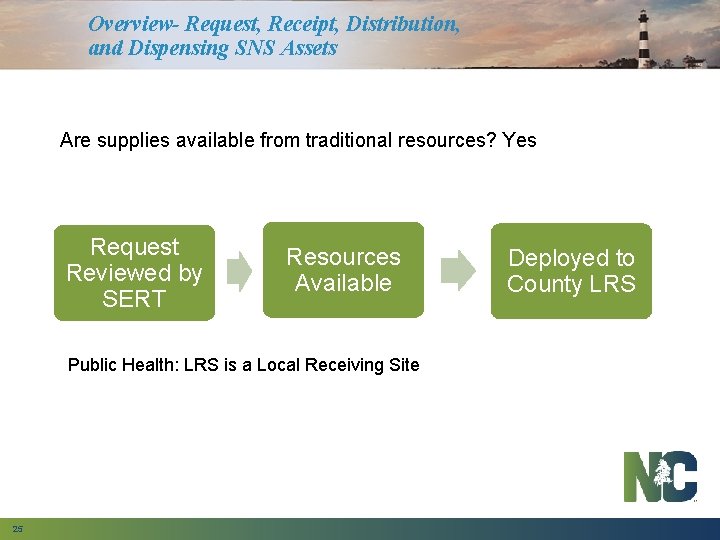Click the arrow after Request Reviewed by SERT
Viewport: 720px width, 540px height.
[239, 271]
